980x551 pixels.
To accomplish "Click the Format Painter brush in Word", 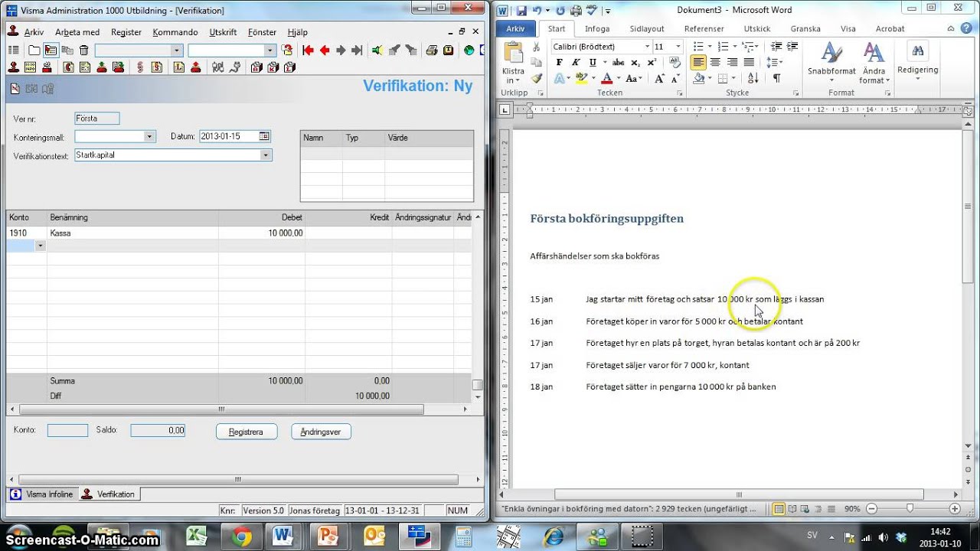I will click(x=537, y=78).
